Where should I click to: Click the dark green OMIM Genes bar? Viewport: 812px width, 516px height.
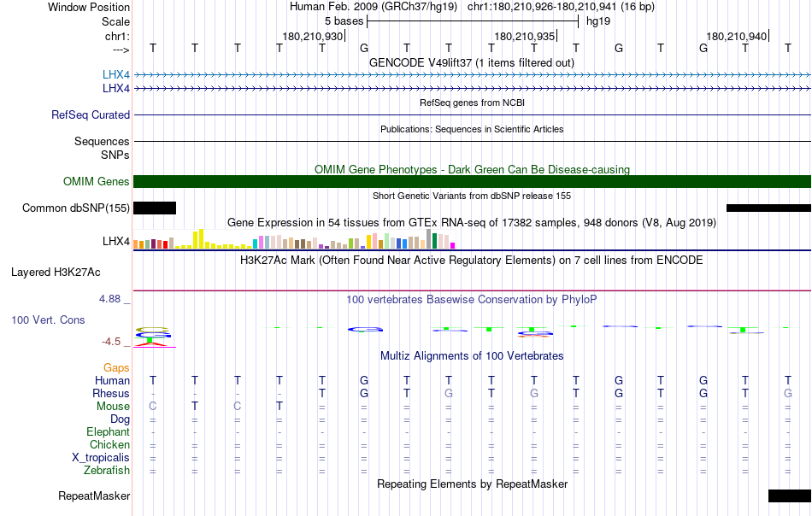click(x=473, y=182)
